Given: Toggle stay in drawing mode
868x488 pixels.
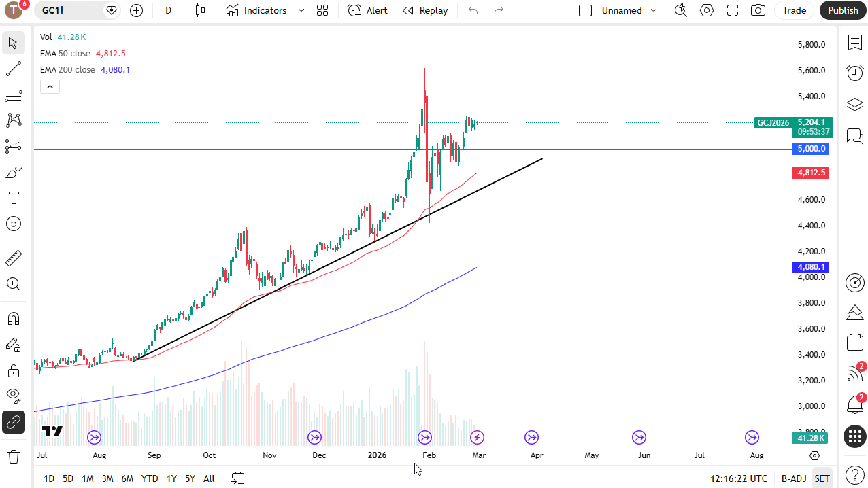Looking at the screenshot, I should (x=14, y=345).
